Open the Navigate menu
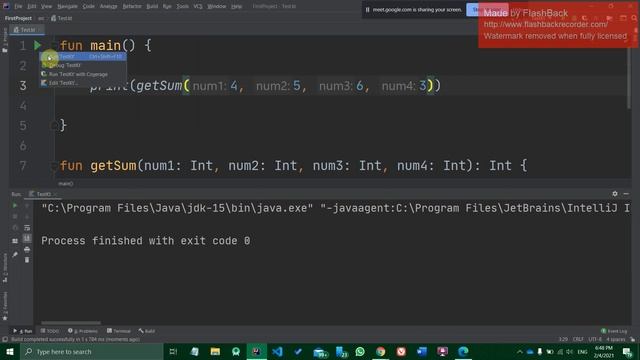 [x=67, y=6]
